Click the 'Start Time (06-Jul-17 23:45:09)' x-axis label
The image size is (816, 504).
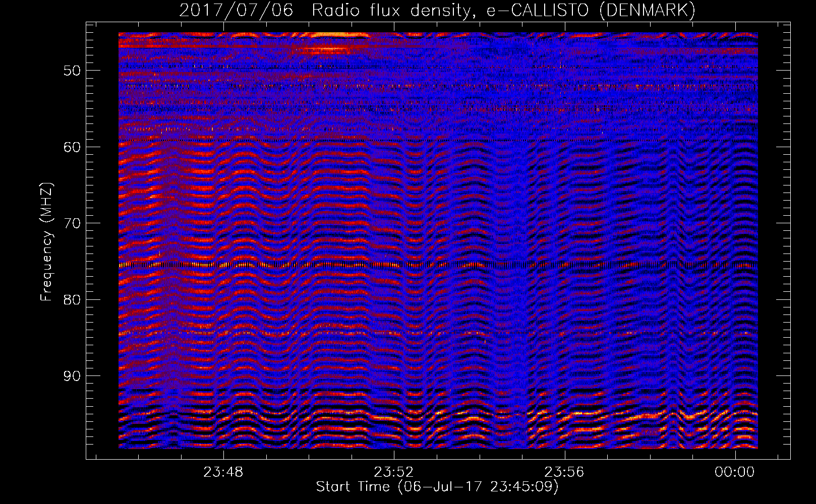click(x=437, y=487)
